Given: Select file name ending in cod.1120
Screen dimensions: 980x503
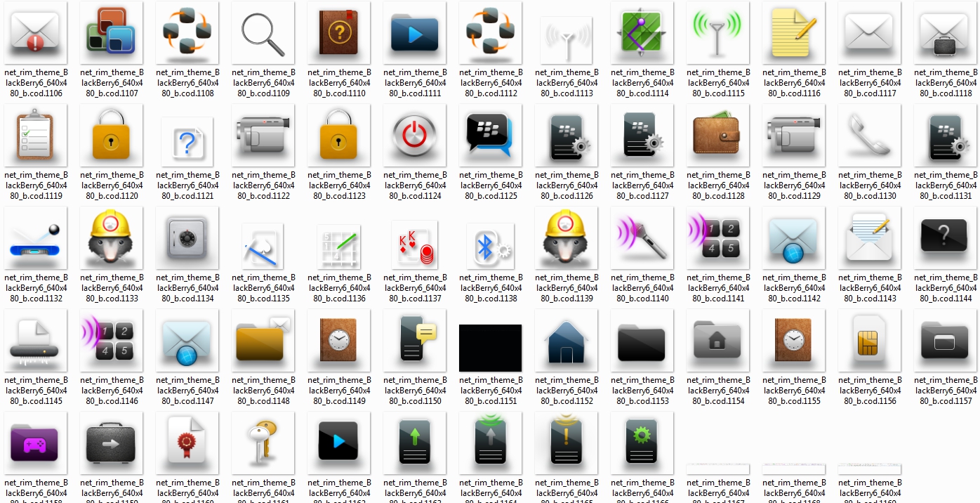Looking at the screenshot, I should (112, 185).
